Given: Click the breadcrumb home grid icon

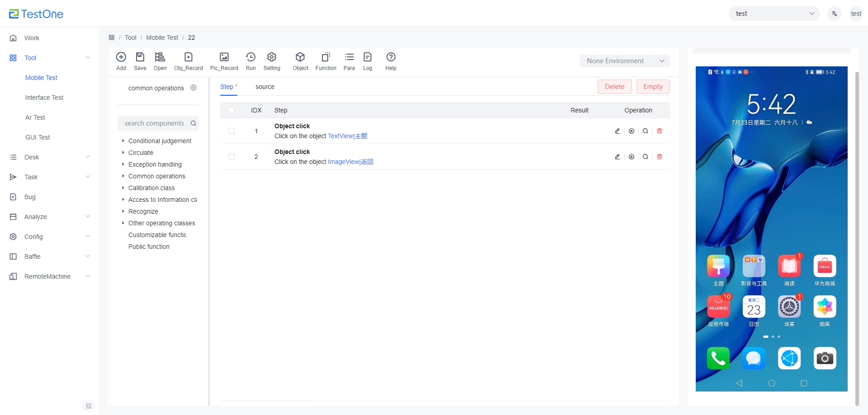Looking at the screenshot, I should pyautogui.click(x=112, y=37).
